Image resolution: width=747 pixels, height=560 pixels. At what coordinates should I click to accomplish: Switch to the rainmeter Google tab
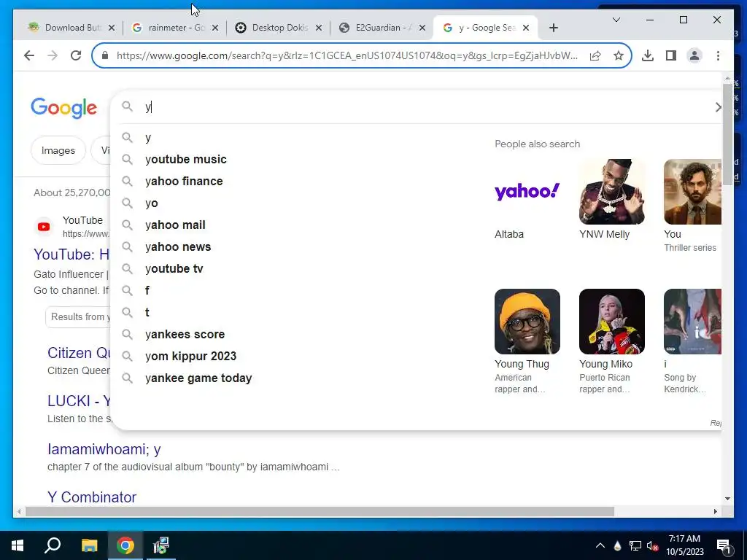click(x=175, y=28)
